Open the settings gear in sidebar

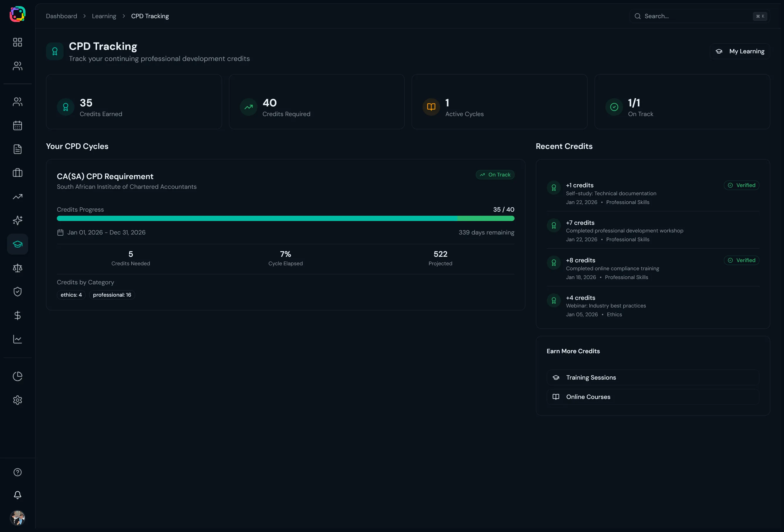18,400
